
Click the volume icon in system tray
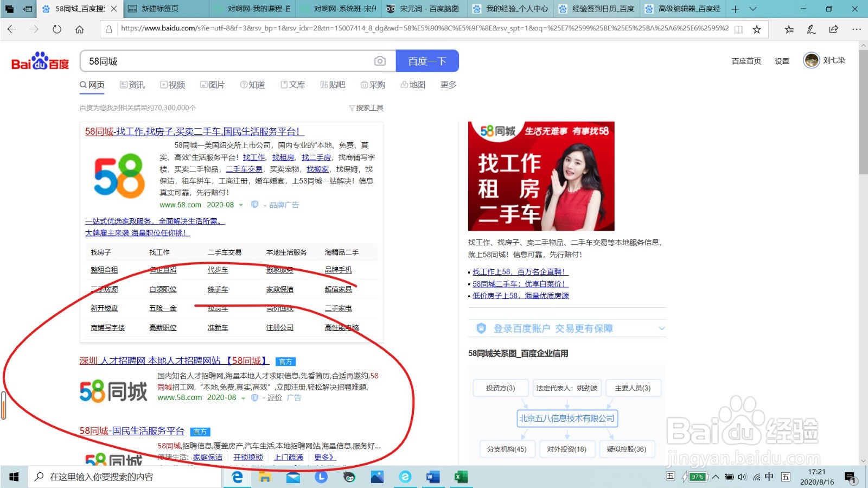pyautogui.click(x=742, y=477)
